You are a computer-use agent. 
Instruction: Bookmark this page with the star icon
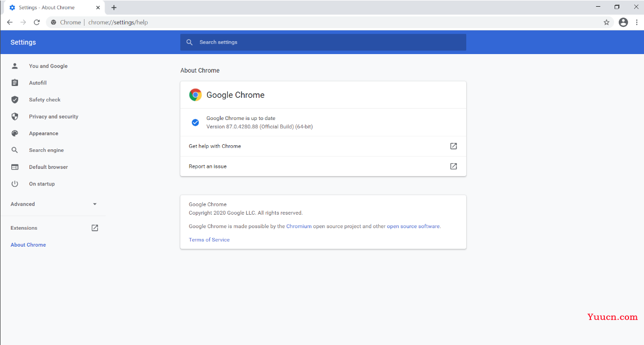pos(606,22)
